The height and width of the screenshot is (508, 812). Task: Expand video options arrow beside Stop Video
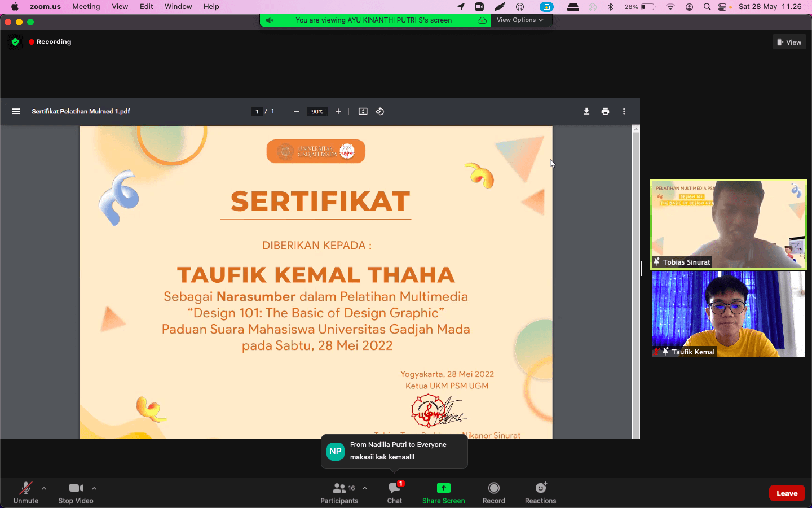[x=94, y=488]
